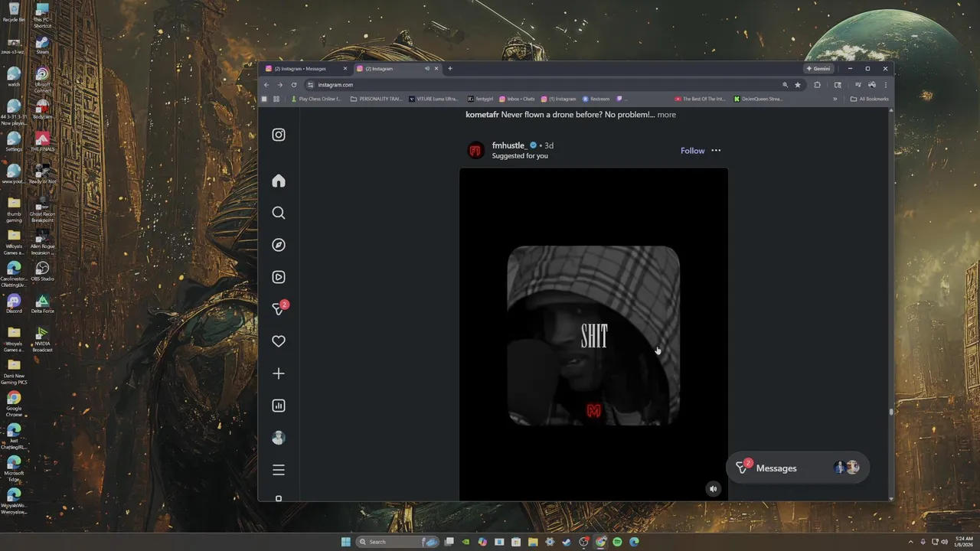Open Notifications heart icon
This screenshot has height=551, width=980.
(x=279, y=341)
